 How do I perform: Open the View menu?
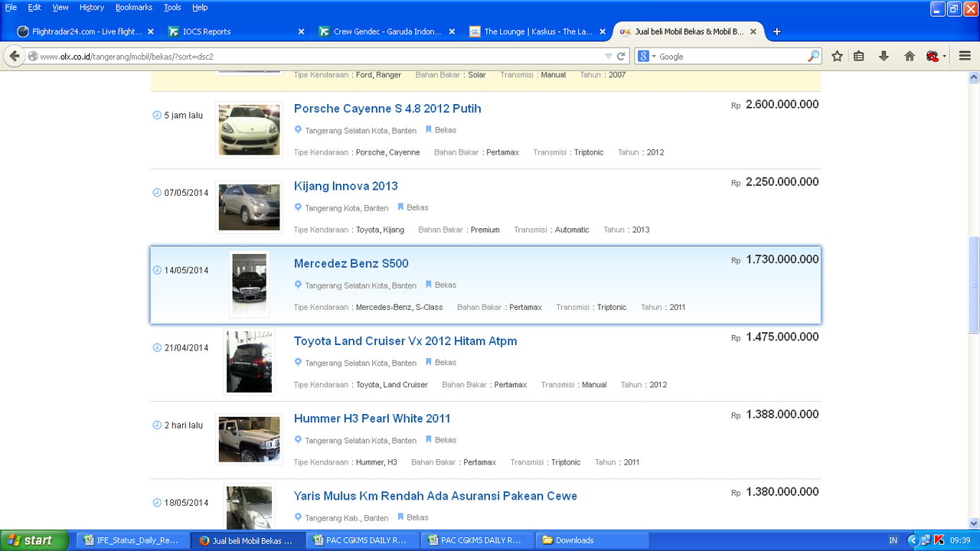click(x=60, y=7)
